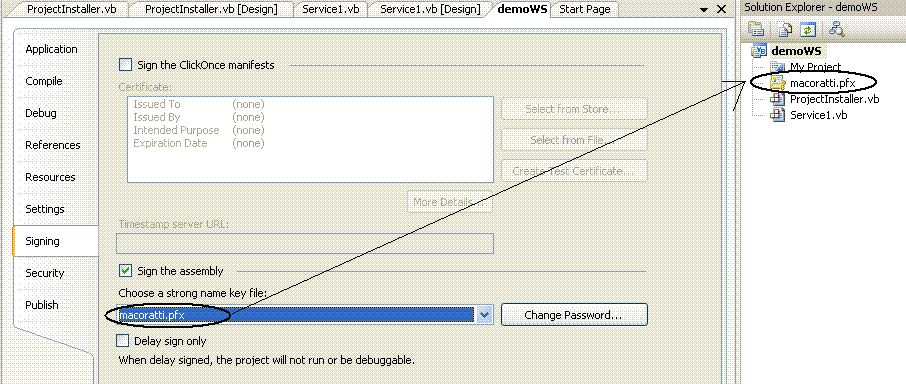Switch to ProjectInstaller.vb code tab
Image resolution: width=906 pixels, height=384 pixels.
[72, 9]
